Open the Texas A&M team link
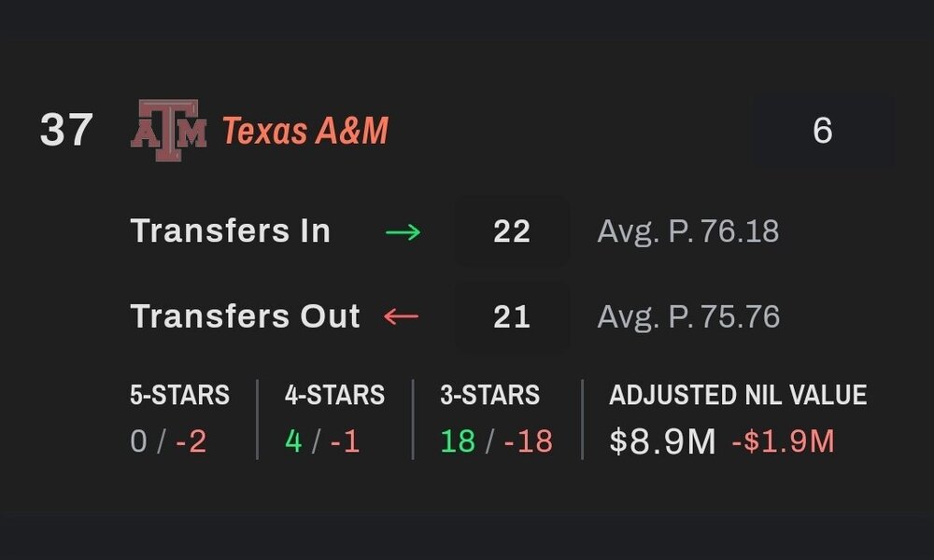The height and width of the screenshot is (560, 934). pyautogui.click(x=304, y=131)
